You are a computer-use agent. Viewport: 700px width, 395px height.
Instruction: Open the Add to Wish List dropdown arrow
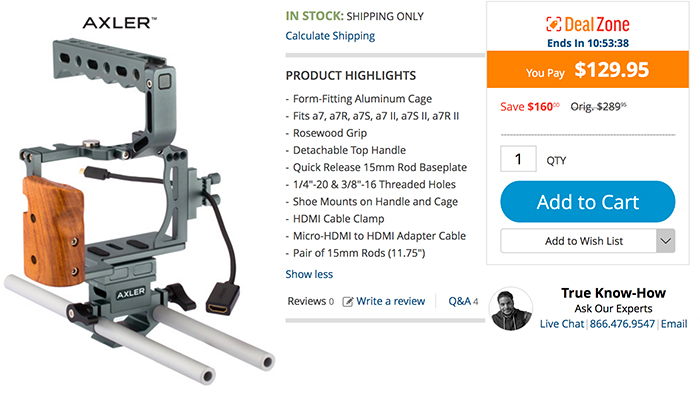[666, 241]
